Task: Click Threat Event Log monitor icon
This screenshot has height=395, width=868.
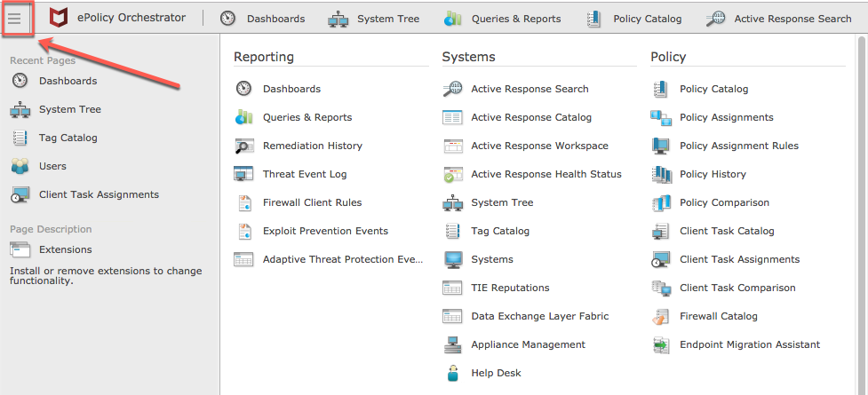Action: pyautogui.click(x=243, y=174)
